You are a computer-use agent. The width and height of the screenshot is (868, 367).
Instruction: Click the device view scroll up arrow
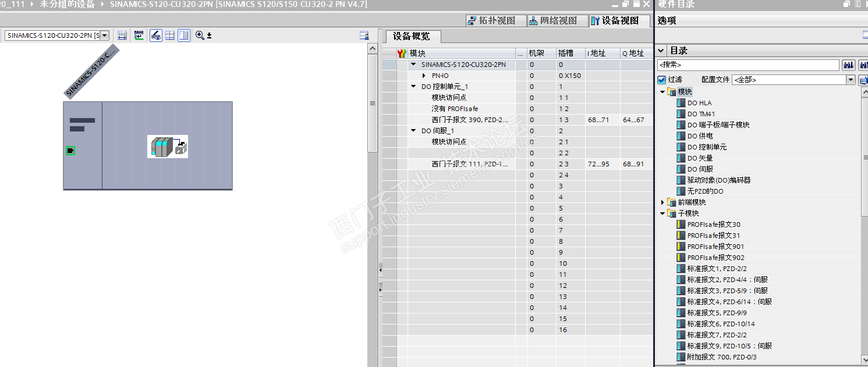(x=373, y=49)
